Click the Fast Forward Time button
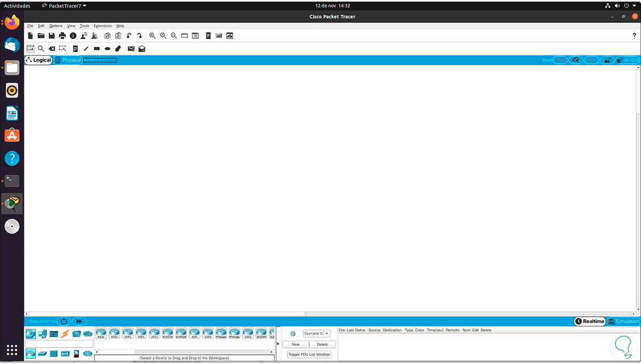Viewport: 641px width, 364px height. [79, 321]
